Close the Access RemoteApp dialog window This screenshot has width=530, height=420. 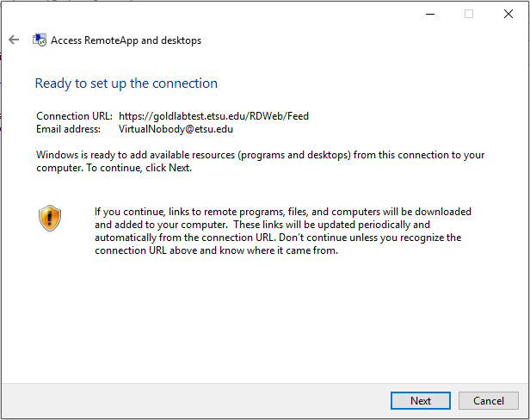[508, 14]
